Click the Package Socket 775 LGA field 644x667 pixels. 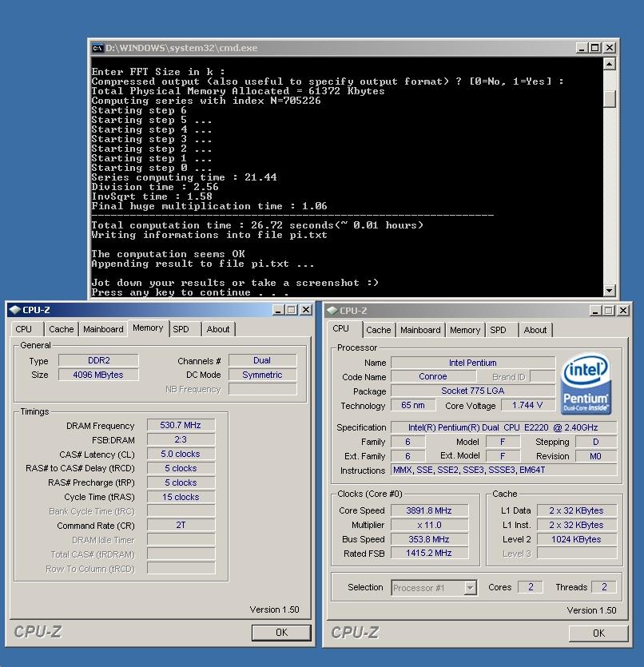(x=473, y=391)
